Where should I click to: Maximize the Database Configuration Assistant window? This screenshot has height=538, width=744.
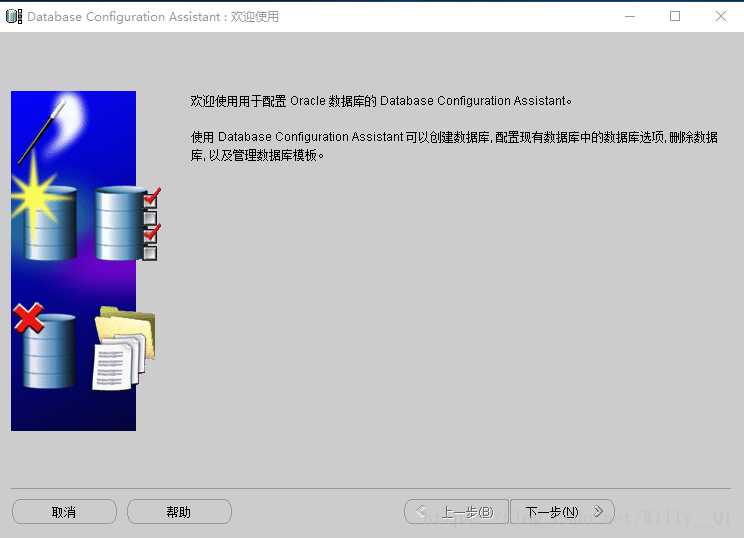675,16
